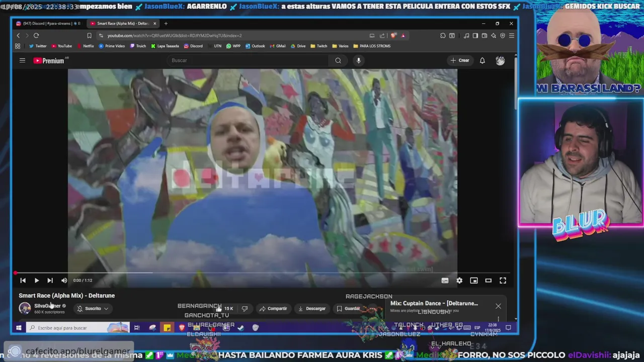The image size is (644, 362).
Task: Mute the YouTube player volume
Action: tap(64, 281)
